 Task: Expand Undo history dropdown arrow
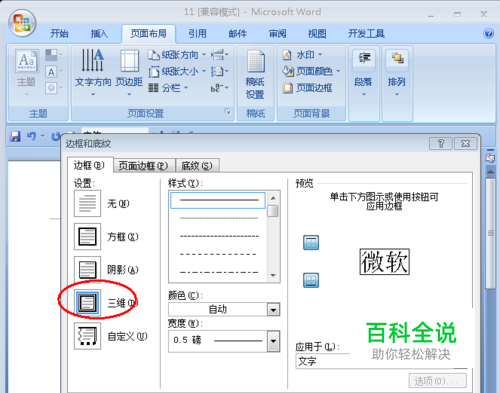(43, 136)
